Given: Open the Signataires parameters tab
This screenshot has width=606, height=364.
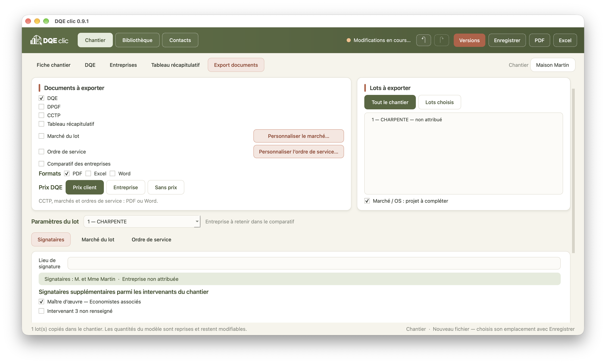Looking at the screenshot, I should 51,239.
